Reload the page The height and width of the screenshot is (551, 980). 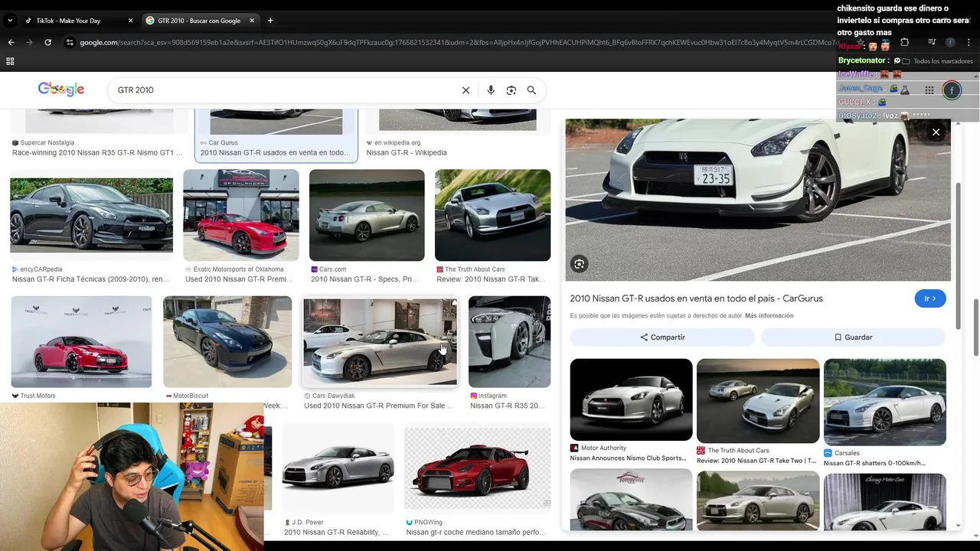47,42
